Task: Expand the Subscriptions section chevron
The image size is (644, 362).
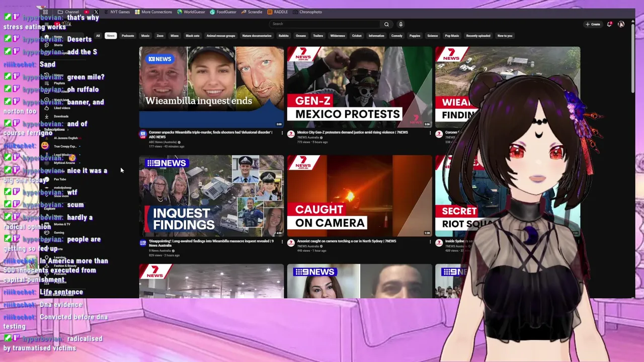Action: [x=69, y=130]
